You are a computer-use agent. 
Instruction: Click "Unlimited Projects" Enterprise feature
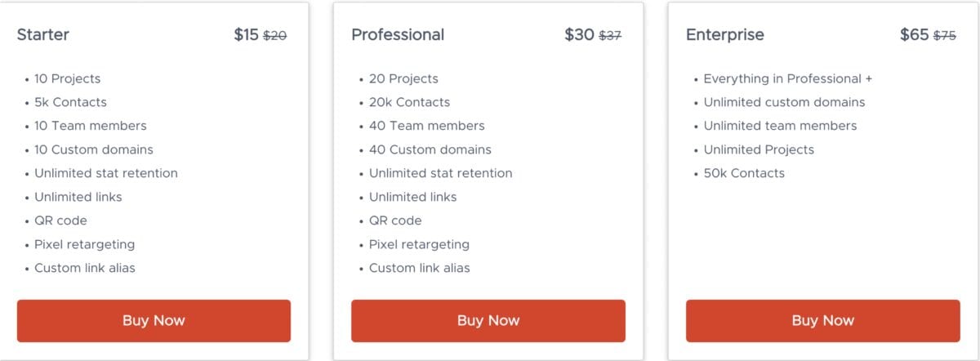[x=759, y=149]
